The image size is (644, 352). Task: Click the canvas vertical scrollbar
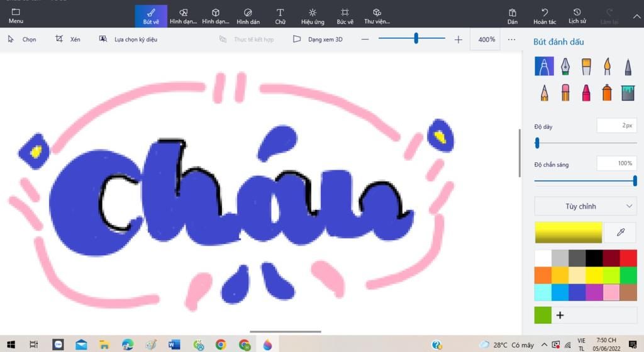[519, 153]
